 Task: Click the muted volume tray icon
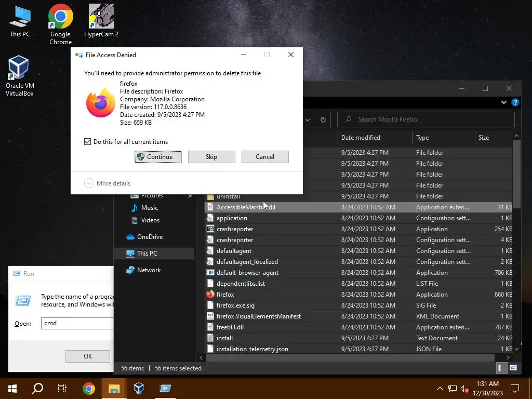(465, 389)
